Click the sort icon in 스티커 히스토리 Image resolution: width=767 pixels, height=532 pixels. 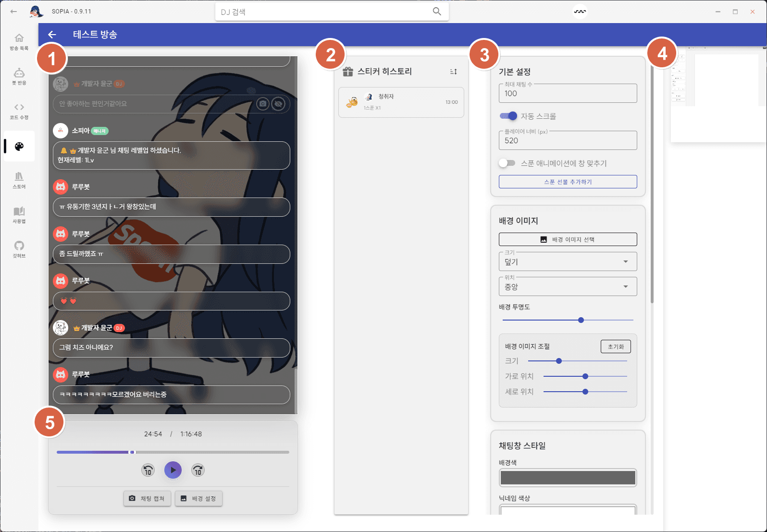453,72
